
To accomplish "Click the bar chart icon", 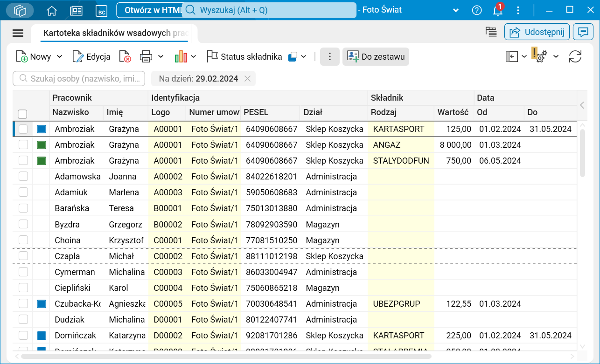I will pos(181,57).
